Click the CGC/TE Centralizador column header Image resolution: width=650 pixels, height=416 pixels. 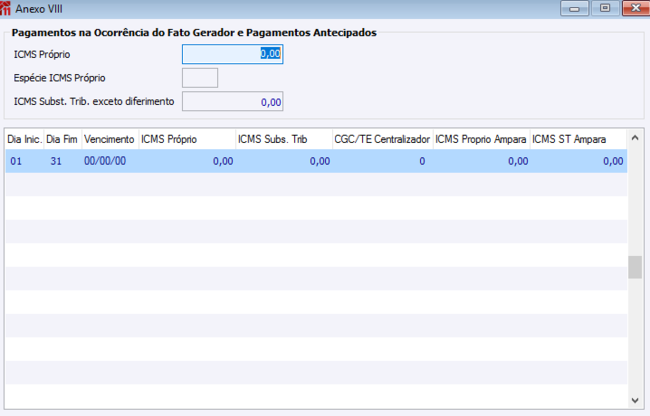click(x=381, y=138)
